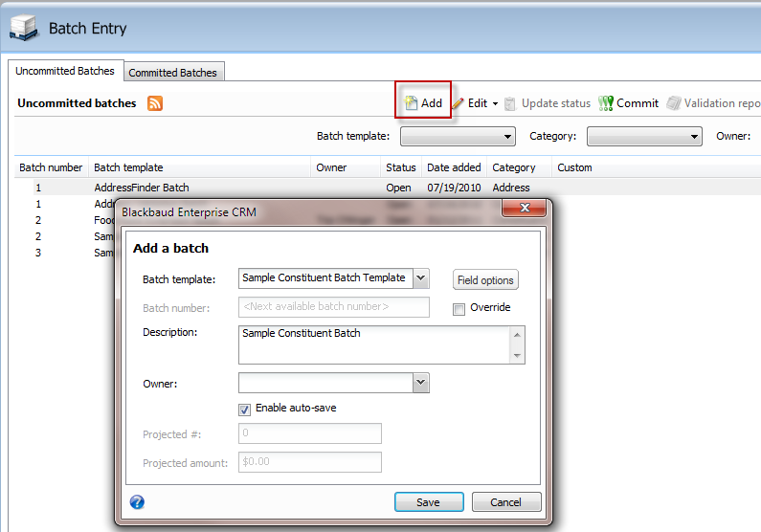761x532 pixels.
Task: Open the Validation report toolbar item
Action: pyautogui.click(x=713, y=102)
